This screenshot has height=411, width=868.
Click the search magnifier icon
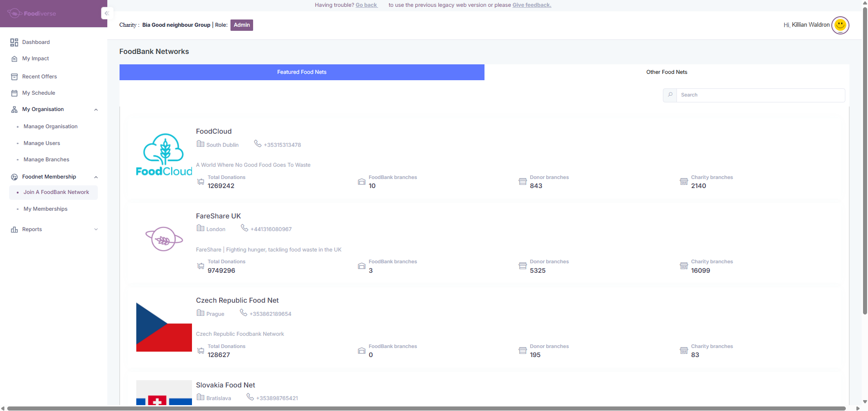(x=670, y=95)
